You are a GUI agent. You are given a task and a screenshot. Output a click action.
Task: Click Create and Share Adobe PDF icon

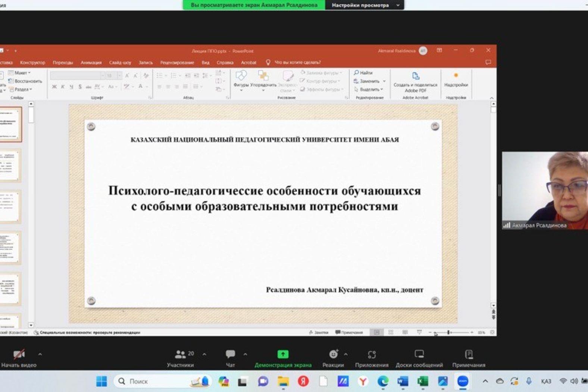click(x=415, y=77)
